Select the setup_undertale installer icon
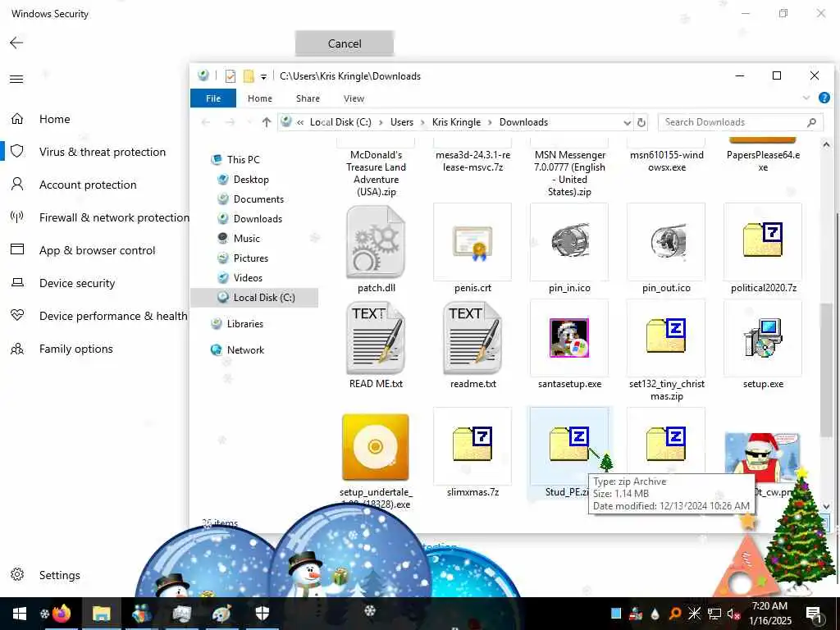Image resolution: width=840 pixels, height=630 pixels. [376, 447]
